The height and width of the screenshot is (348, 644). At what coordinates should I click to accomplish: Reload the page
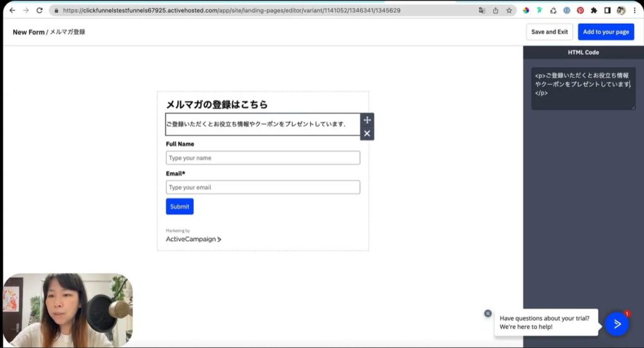pyautogui.click(x=40, y=11)
